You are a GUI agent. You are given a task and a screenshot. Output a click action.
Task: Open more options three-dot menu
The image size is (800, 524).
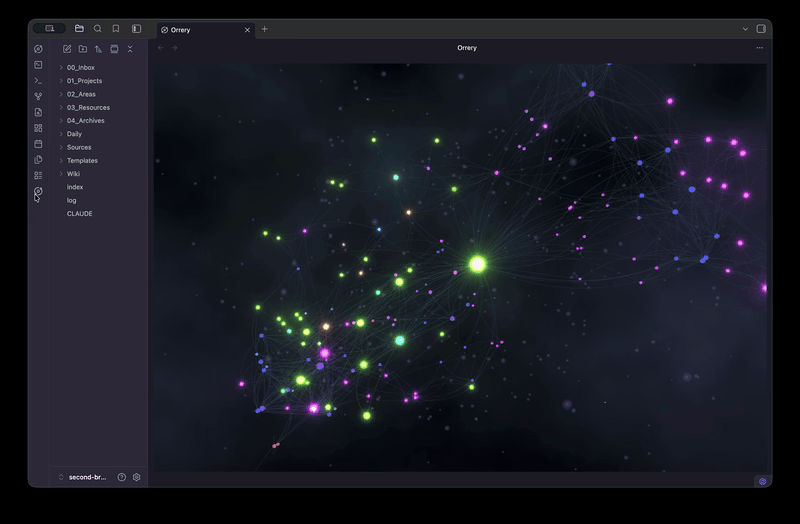coord(760,48)
